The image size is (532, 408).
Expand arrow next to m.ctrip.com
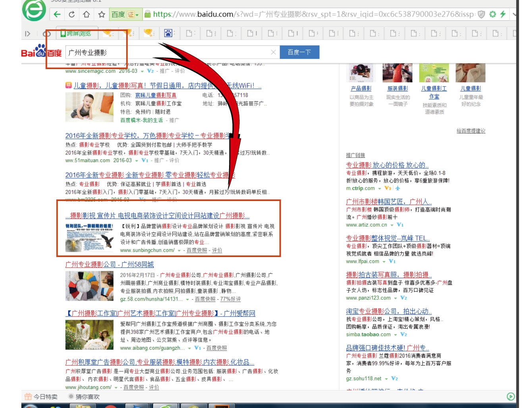coord(380,189)
